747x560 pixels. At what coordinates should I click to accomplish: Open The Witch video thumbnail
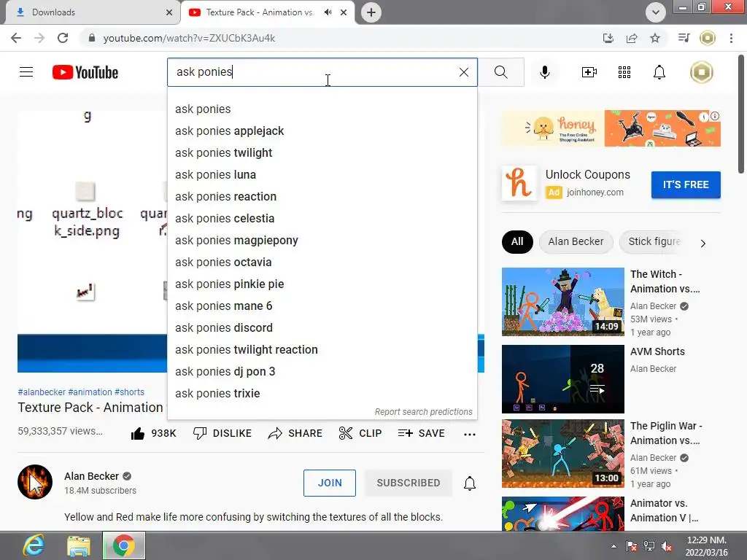pyautogui.click(x=562, y=302)
